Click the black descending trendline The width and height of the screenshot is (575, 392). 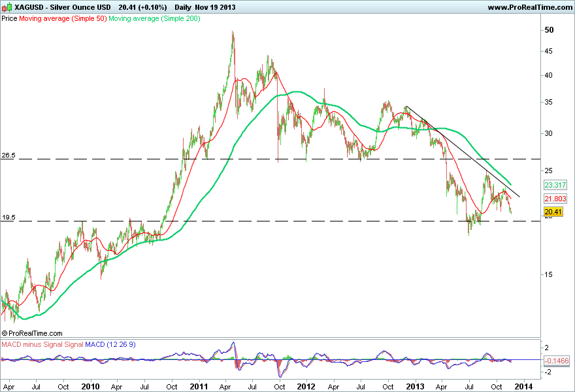tap(463, 152)
